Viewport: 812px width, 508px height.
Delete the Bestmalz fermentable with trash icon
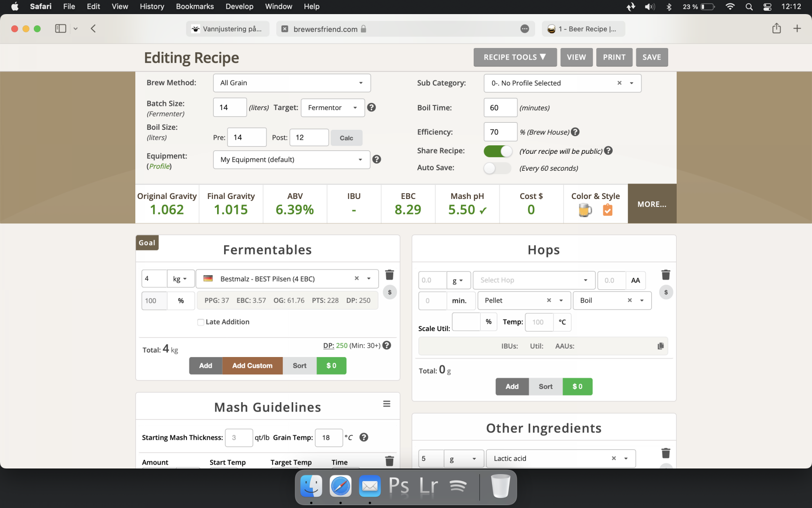389,275
